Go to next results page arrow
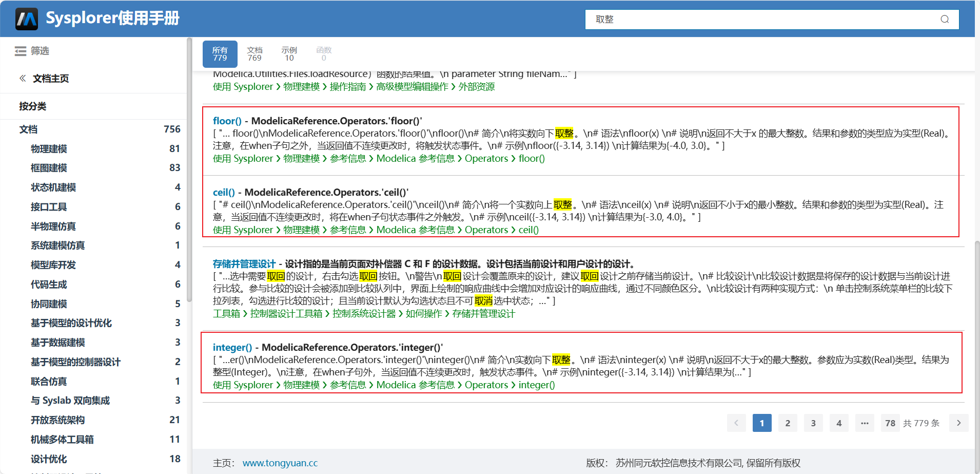Screen dimensions: 980x474 pyautogui.click(x=958, y=423)
